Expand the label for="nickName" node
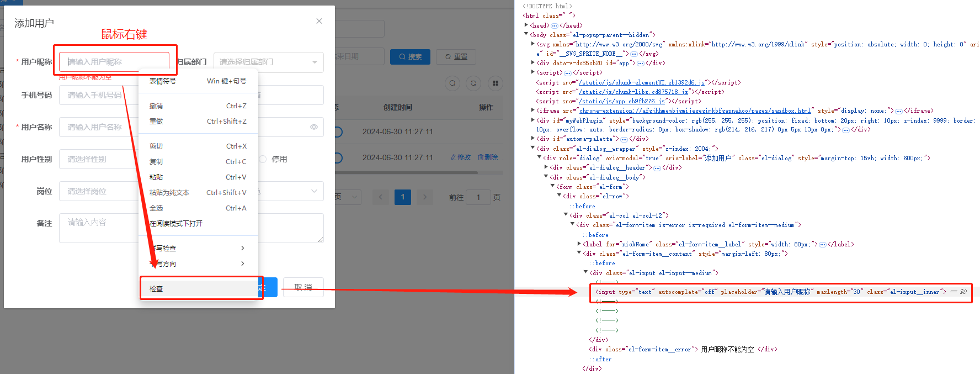Viewport: 980px width, 374px height. (579, 244)
